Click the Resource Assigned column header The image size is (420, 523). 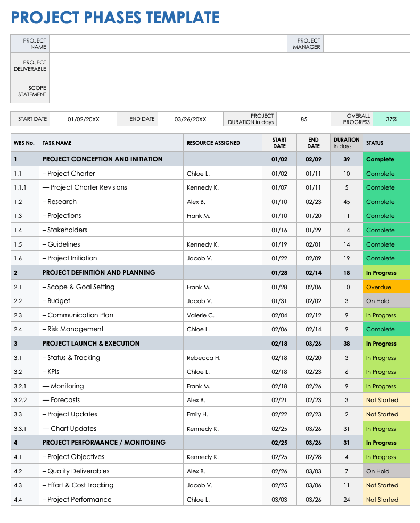[223, 143]
